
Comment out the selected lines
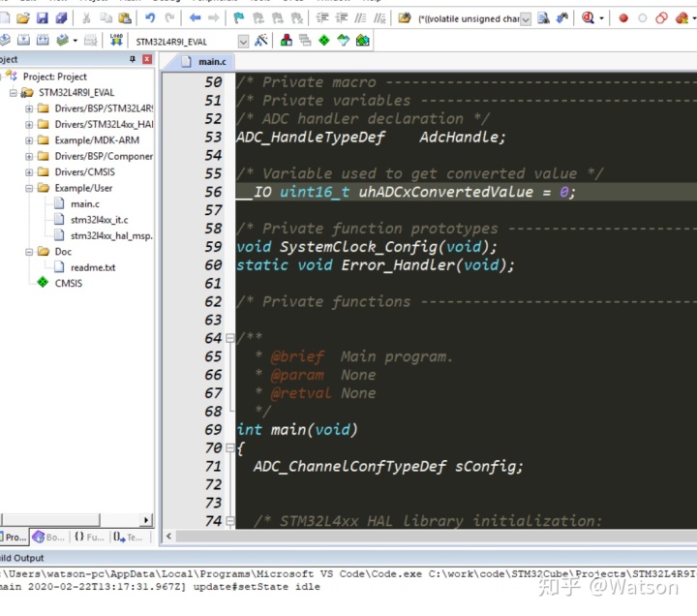(x=360, y=18)
